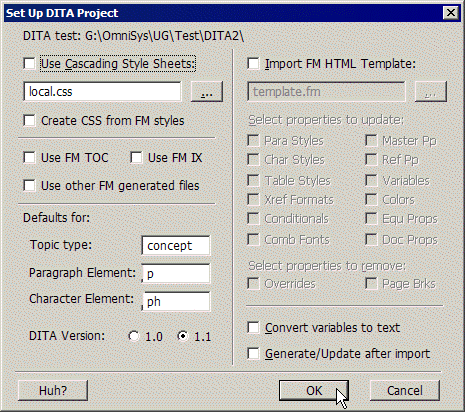Click the Character Element field containing ph
The width and height of the screenshot is (465, 412).
click(x=176, y=302)
